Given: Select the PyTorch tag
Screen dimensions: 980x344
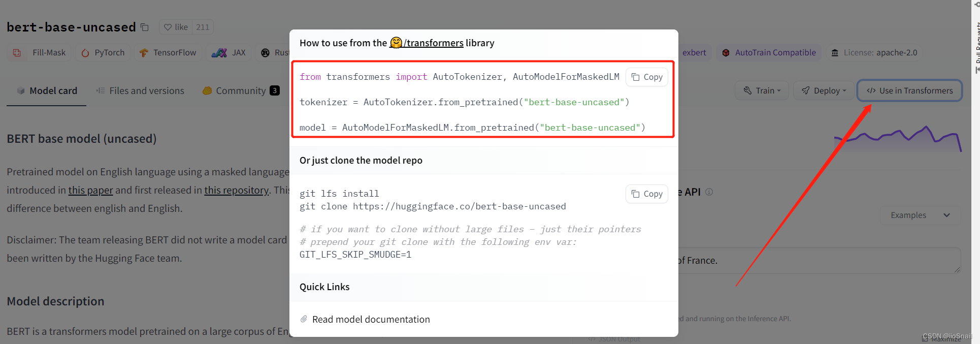Looking at the screenshot, I should 103,53.
